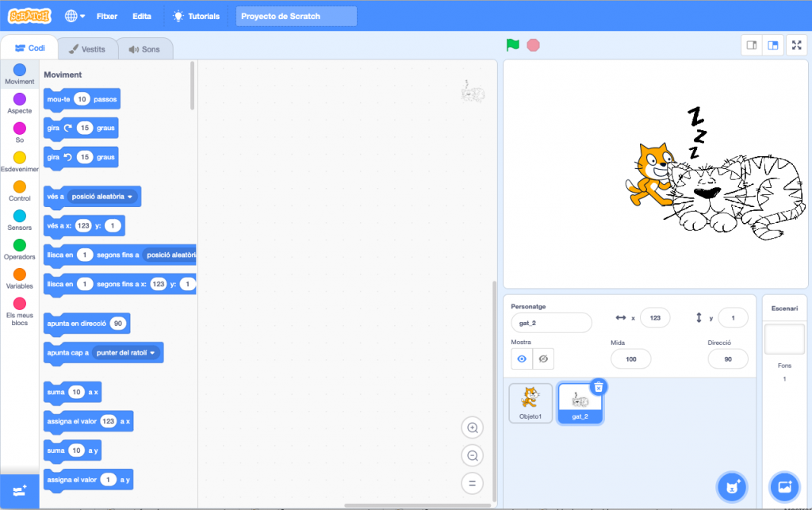Viewport: 812px width, 510px height.
Task: Select the purple Aspecte block category
Action: [20, 103]
